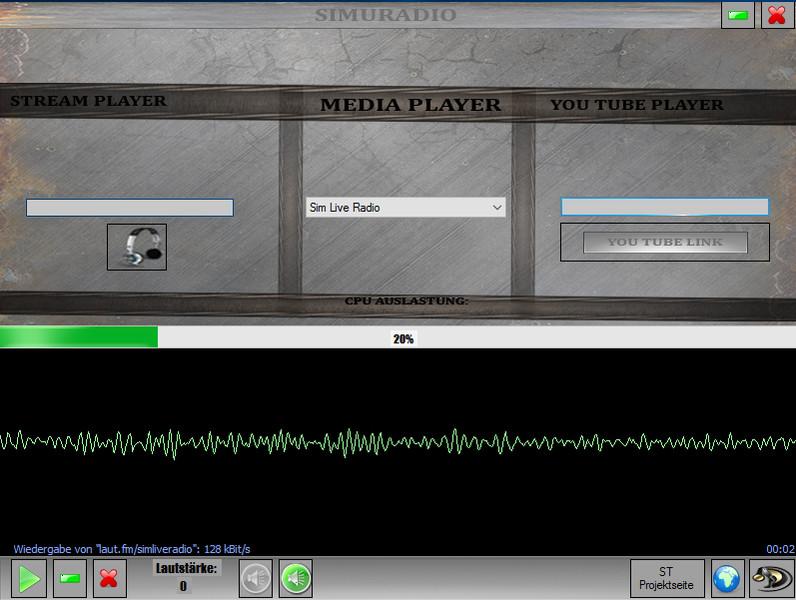Click the Stream Player URL input field
This screenshot has width=796, height=600.
point(129,208)
